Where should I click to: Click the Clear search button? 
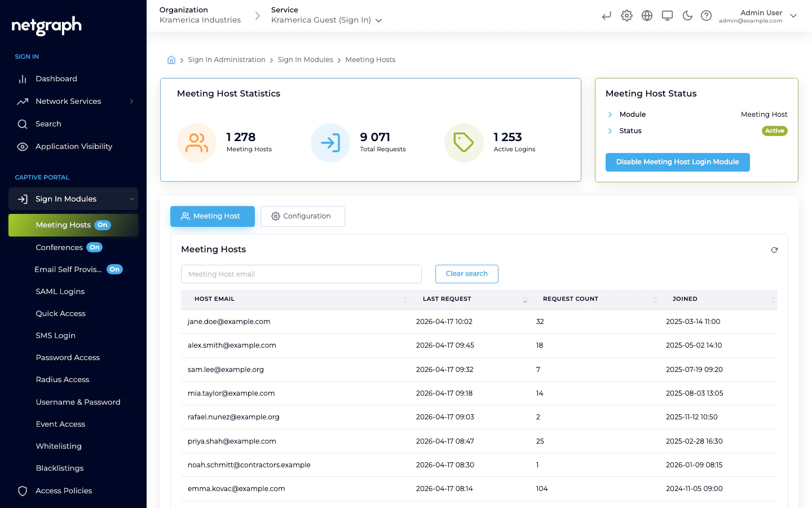[466, 274]
